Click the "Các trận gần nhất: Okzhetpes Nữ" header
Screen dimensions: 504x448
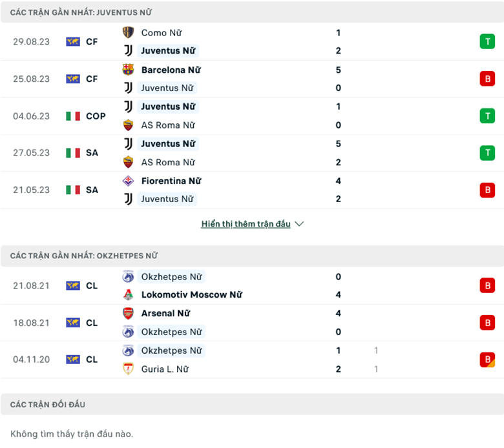click(84, 256)
